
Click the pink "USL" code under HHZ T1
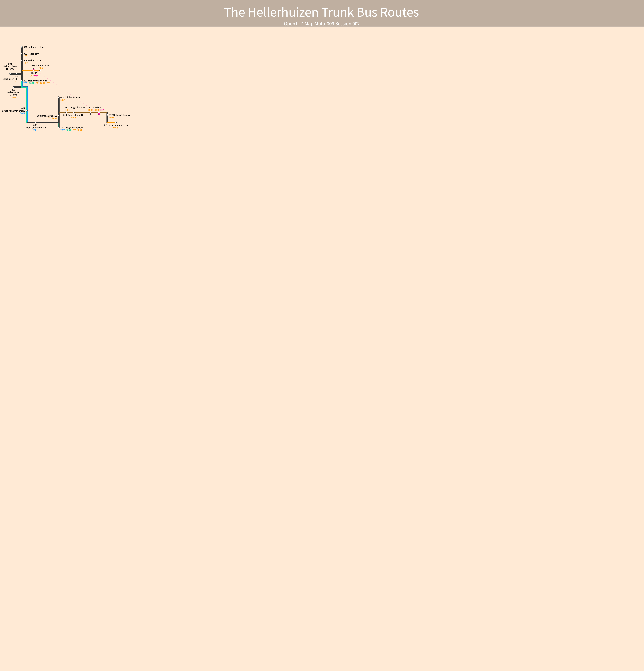pyautogui.click(x=36, y=76)
